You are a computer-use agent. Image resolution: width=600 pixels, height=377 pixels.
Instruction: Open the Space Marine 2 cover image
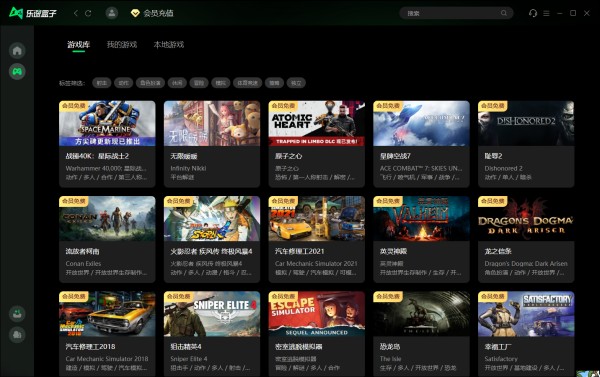pyautogui.click(x=107, y=123)
